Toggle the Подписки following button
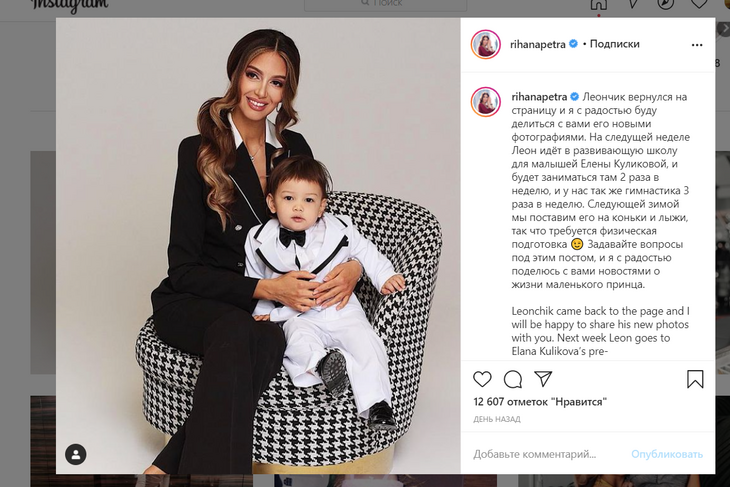Screen dimensions: 730x487 click(615, 44)
